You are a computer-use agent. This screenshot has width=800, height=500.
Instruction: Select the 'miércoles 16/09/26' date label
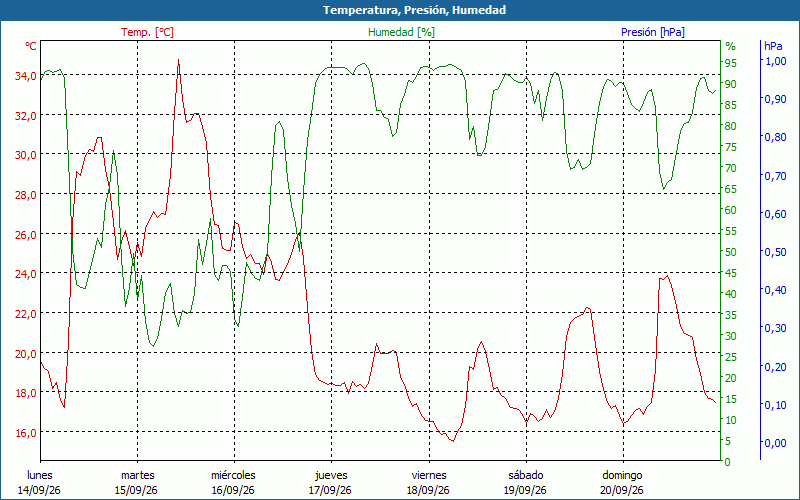pos(234,483)
